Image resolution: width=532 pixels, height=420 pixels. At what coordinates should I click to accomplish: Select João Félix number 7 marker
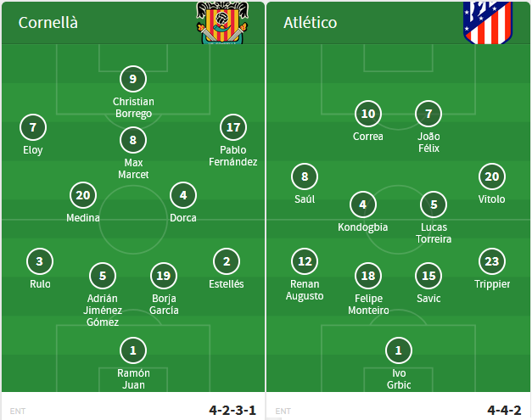coord(429,114)
